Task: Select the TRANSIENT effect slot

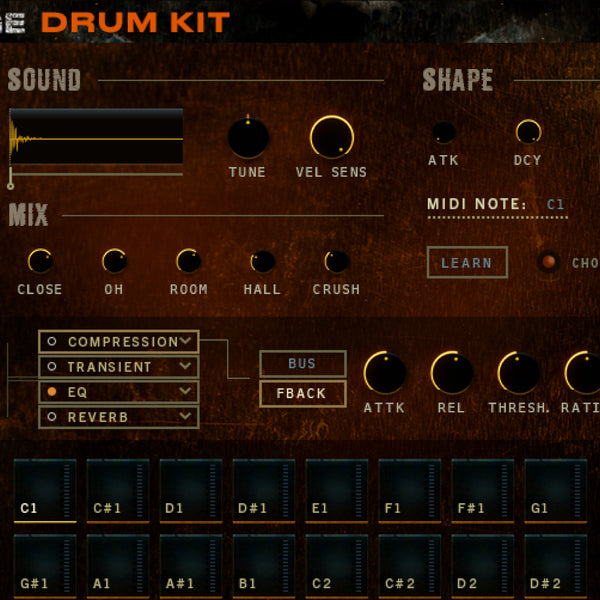Action: click(x=119, y=367)
